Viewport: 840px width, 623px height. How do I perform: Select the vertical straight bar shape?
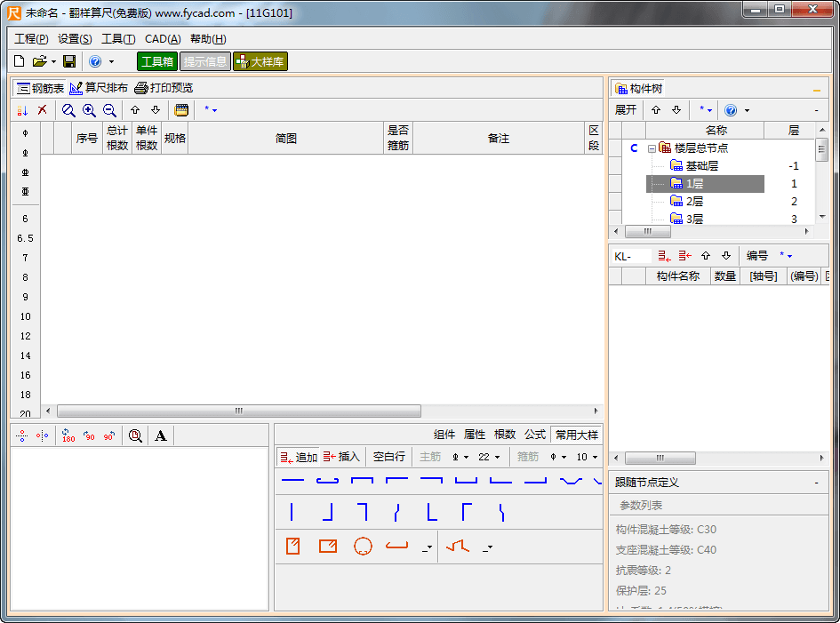point(292,512)
